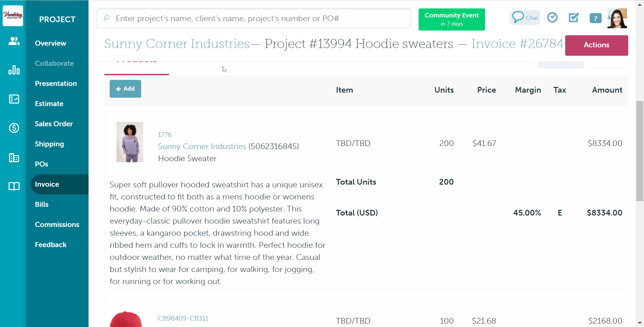Open the open-book knowledge icon
This screenshot has height=327, width=644.
pos(14,186)
